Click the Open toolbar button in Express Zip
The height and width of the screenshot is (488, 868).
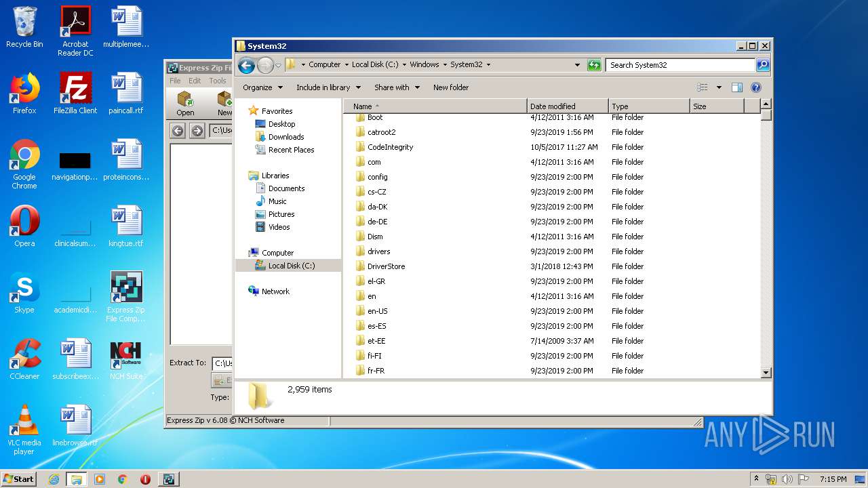pos(185,104)
